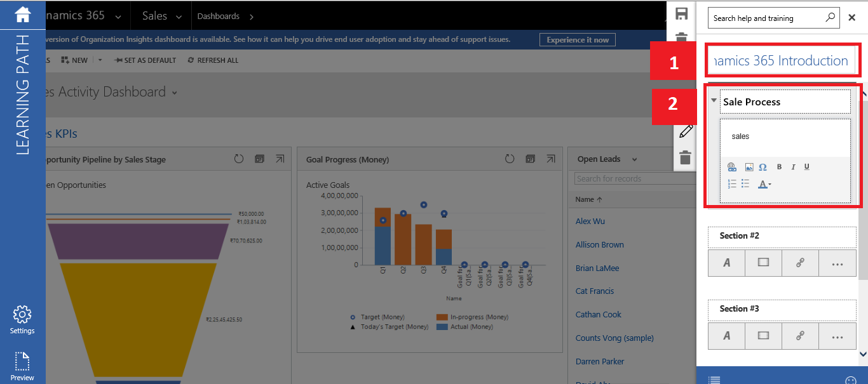868x384 pixels.
Task: Click the Home icon on Learning Path bar
Action: pyautogui.click(x=22, y=13)
